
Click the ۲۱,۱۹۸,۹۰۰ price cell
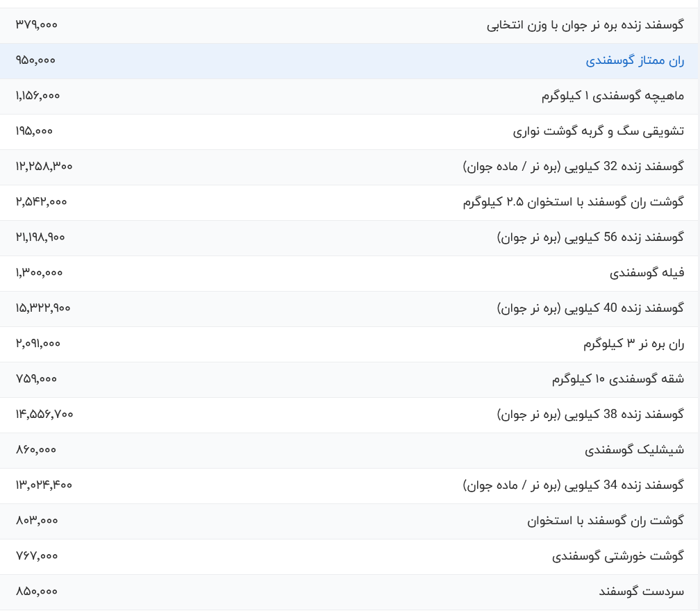pos(40,237)
